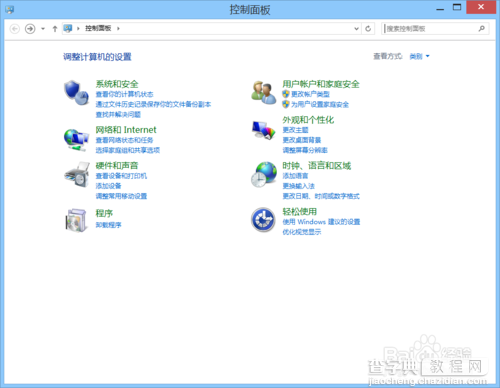Open the Appearance and Personalization monitor icon
Screen dimensions: 500x388
click(x=264, y=130)
